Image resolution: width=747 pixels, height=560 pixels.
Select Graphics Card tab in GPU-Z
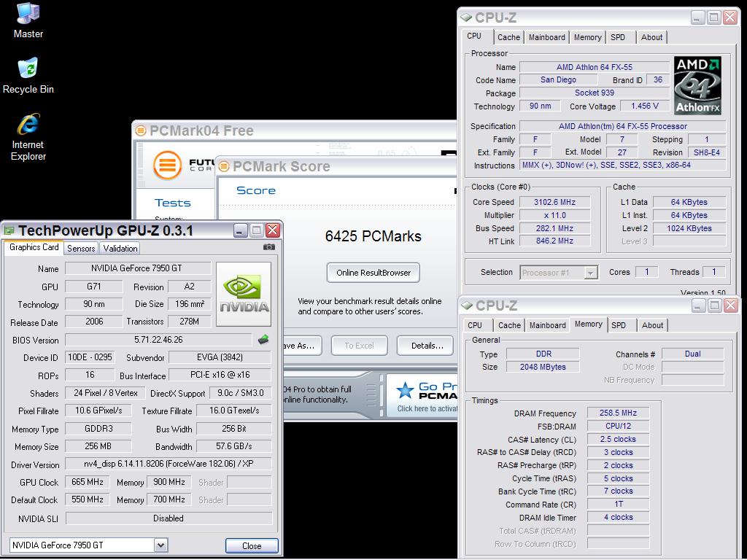[x=34, y=247]
